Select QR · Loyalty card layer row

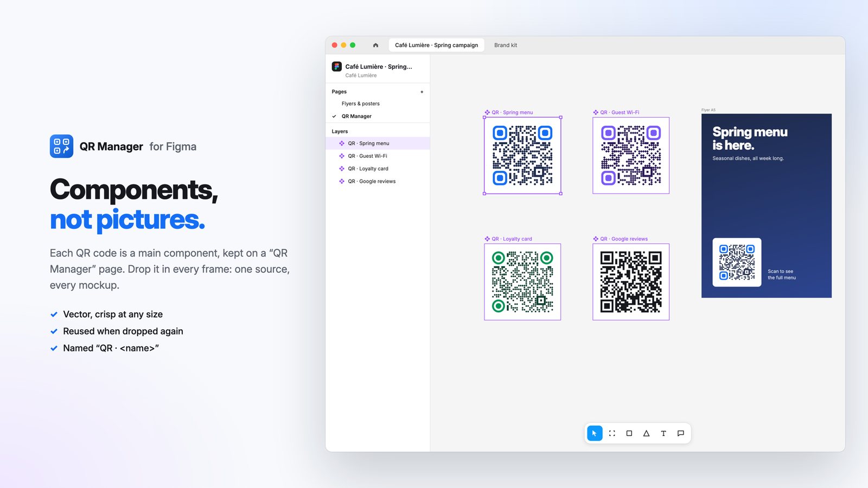tap(378, 169)
